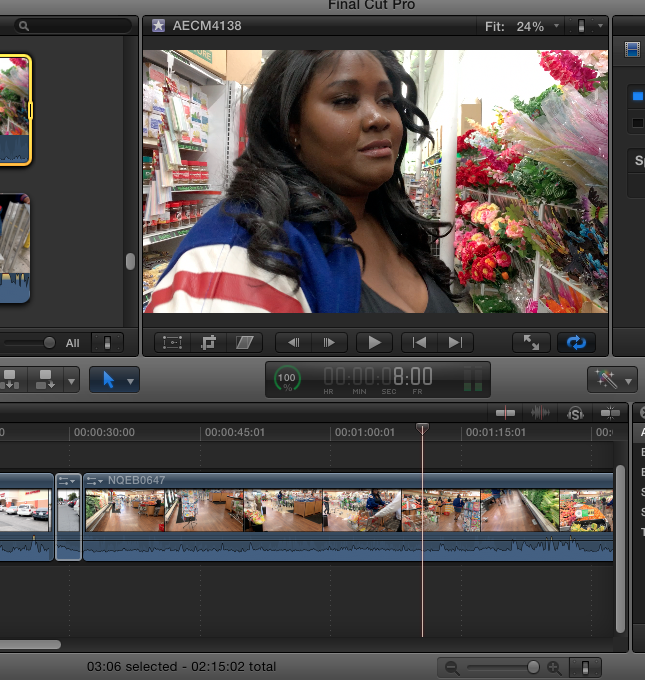This screenshot has height=680, width=645.
Task: Toggle audio skimming in timeline
Action: point(540,413)
